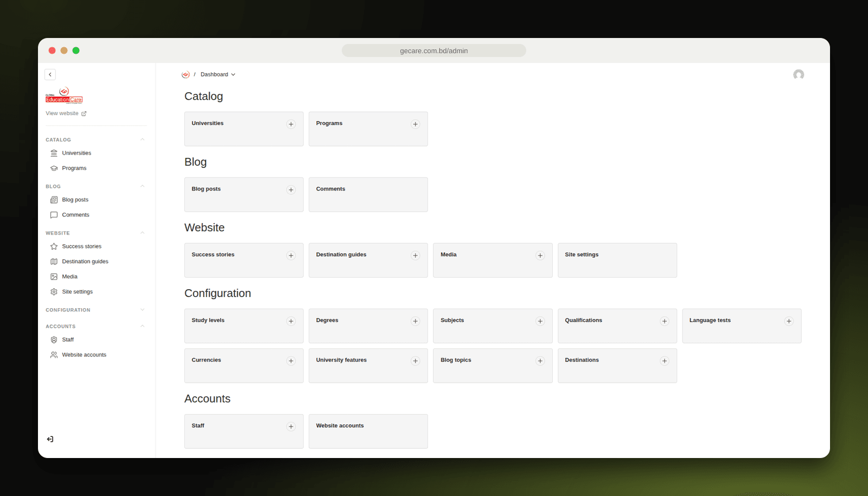This screenshot has width=868, height=496.
Task: Open the Currencies dashboard card
Action: pyautogui.click(x=244, y=365)
